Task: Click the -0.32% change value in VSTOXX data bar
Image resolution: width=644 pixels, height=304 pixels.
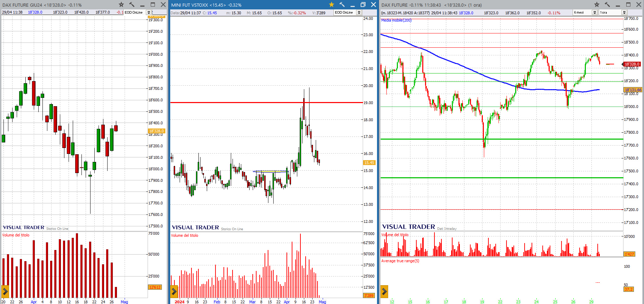Action: pyautogui.click(x=297, y=13)
